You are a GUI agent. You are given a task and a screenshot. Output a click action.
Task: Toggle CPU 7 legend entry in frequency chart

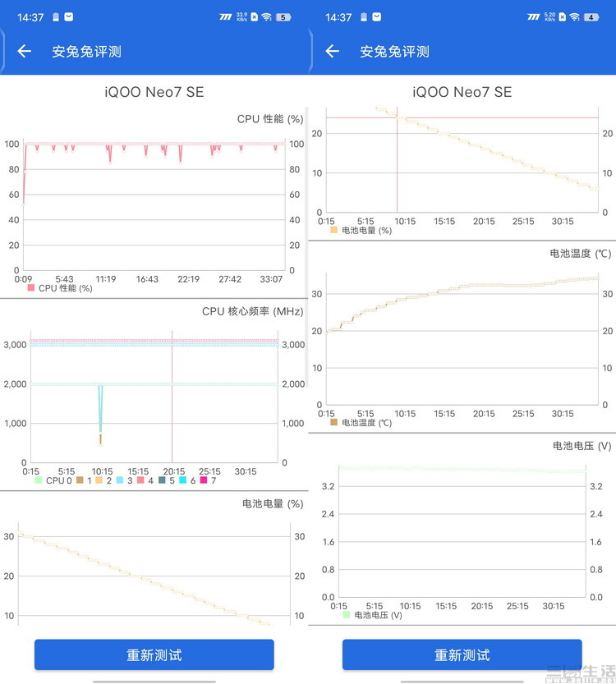pyautogui.click(x=207, y=480)
